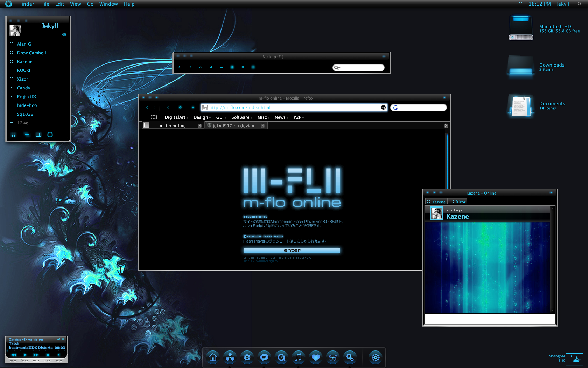Viewport: 588px width, 368px height.
Task: Click Kazene's avatar in the chat window
Action: [437, 213]
